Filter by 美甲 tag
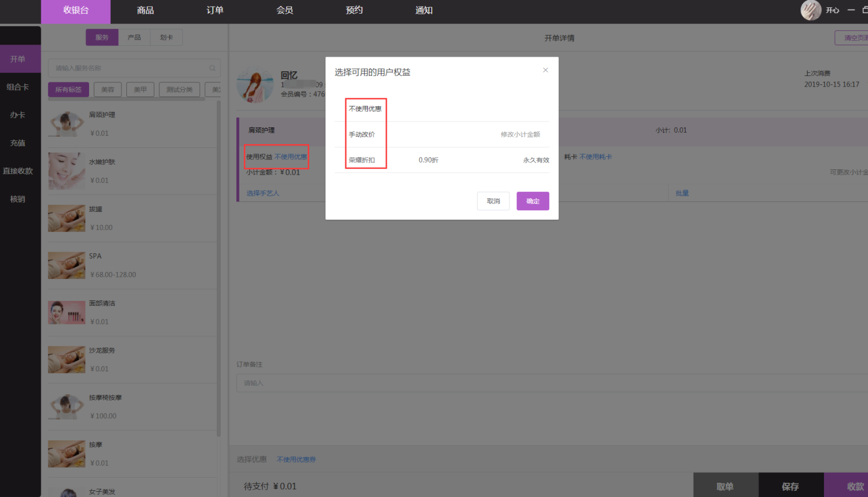 pos(140,90)
